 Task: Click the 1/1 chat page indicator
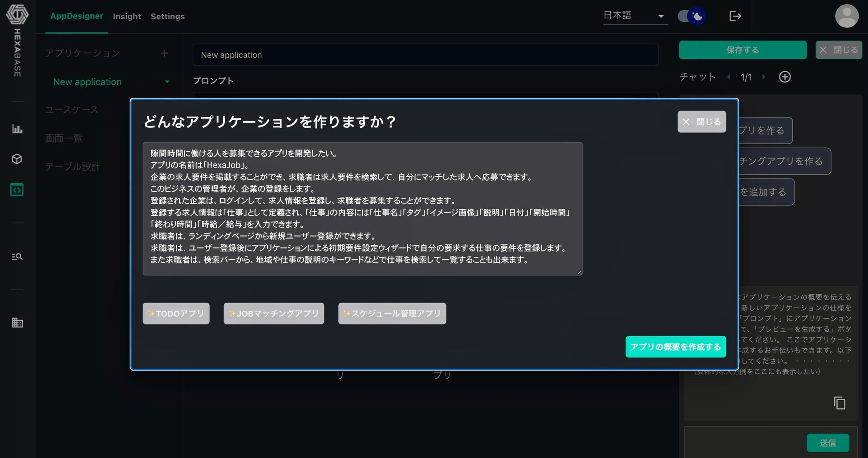pos(746,77)
